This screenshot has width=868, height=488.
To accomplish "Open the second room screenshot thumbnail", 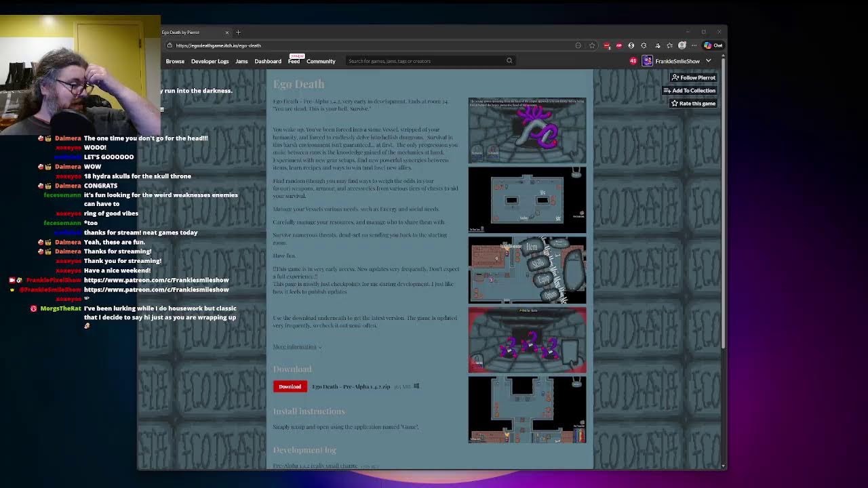I will tap(527, 199).
